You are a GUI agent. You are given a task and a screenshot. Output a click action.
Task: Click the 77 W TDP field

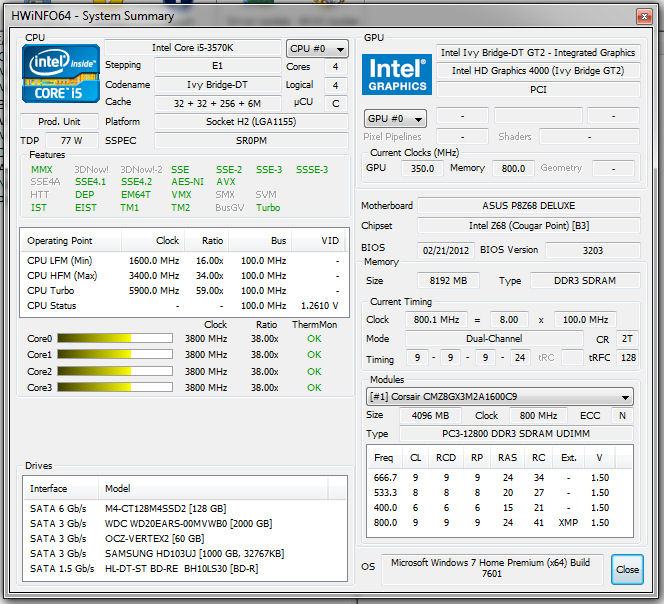pos(72,141)
